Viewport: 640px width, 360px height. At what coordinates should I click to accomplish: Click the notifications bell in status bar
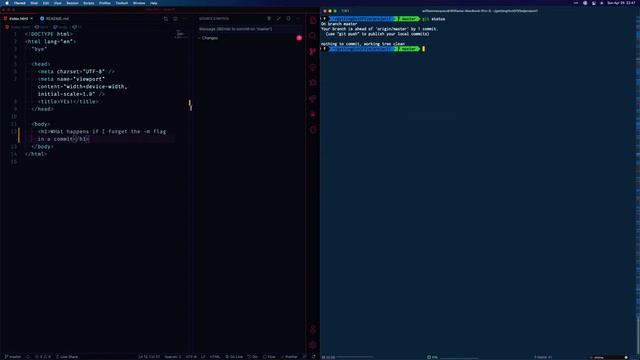(x=313, y=357)
